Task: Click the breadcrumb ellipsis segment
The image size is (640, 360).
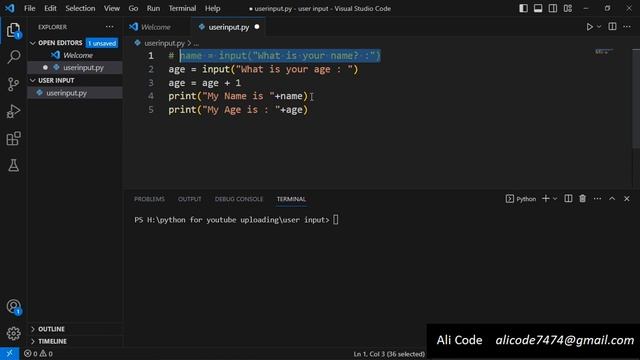Action: tap(196, 43)
